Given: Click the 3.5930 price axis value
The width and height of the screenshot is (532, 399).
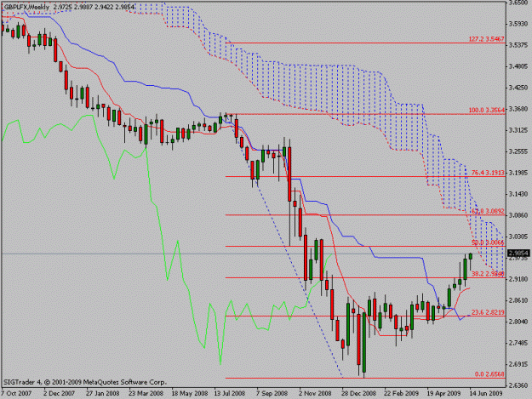Looking at the screenshot, I should pyautogui.click(x=518, y=24).
